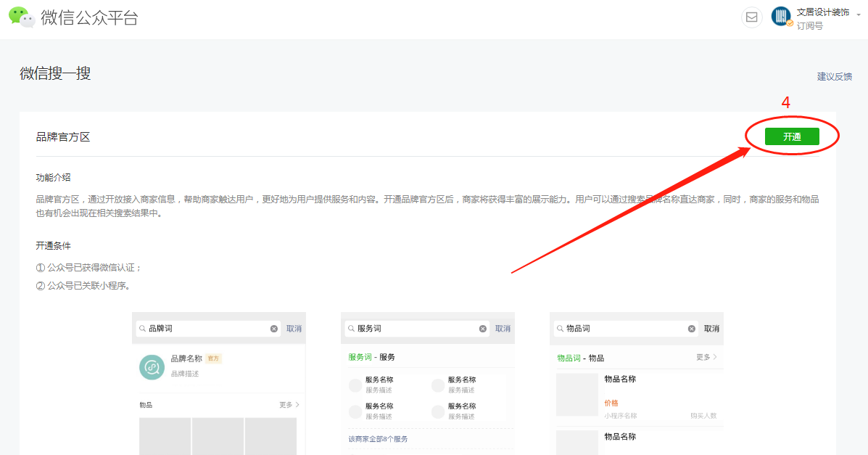
Task: Click the 微信公众平台 title text
Action: [89, 17]
